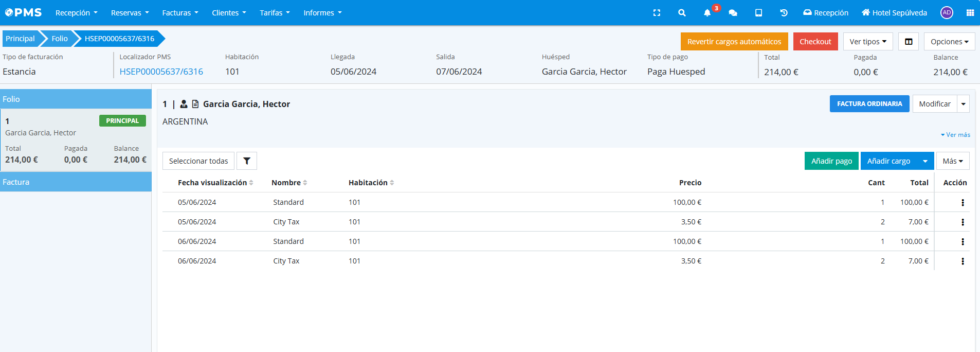Image resolution: width=980 pixels, height=352 pixels.
Task: Open locator link HSEP00005637/6316
Action: (x=161, y=72)
